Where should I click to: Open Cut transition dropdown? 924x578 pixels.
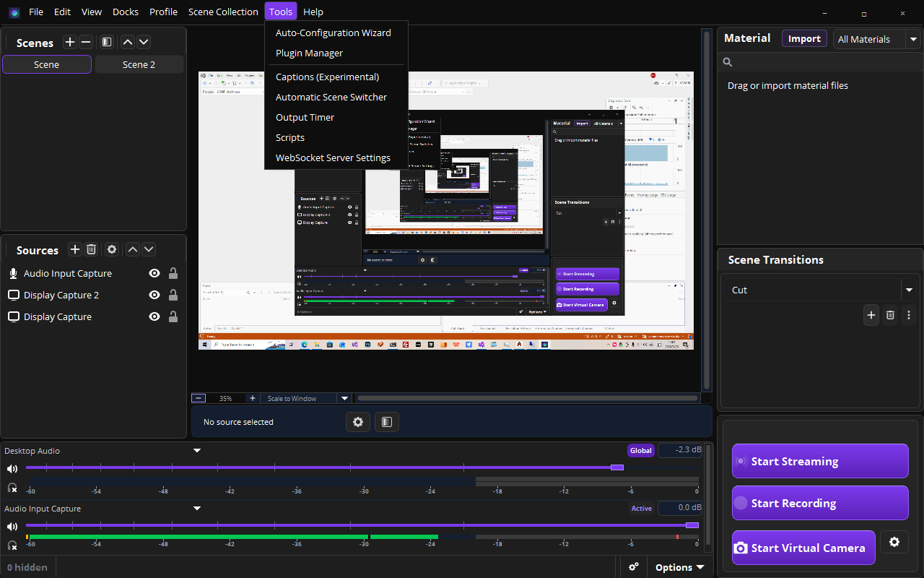point(908,290)
